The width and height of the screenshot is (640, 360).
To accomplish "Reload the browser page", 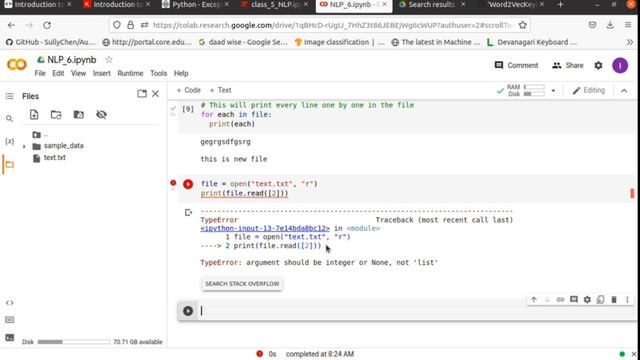I will (x=47, y=25).
